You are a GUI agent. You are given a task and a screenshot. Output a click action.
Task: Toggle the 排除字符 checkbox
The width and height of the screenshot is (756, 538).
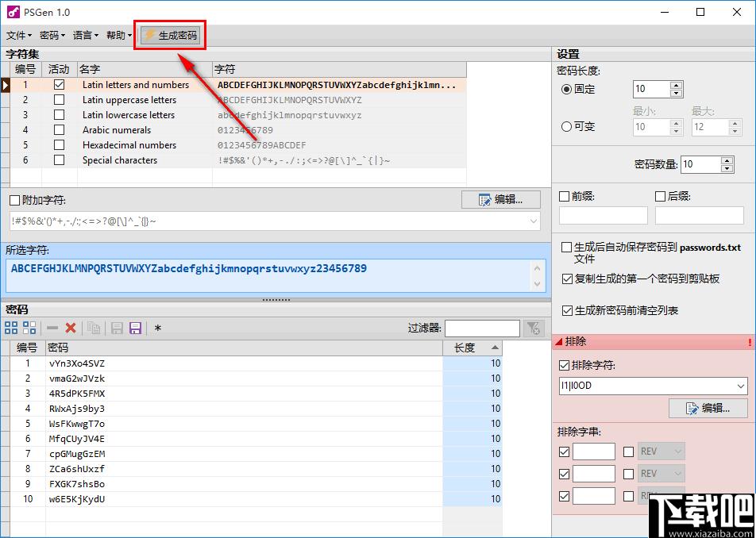pos(564,366)
